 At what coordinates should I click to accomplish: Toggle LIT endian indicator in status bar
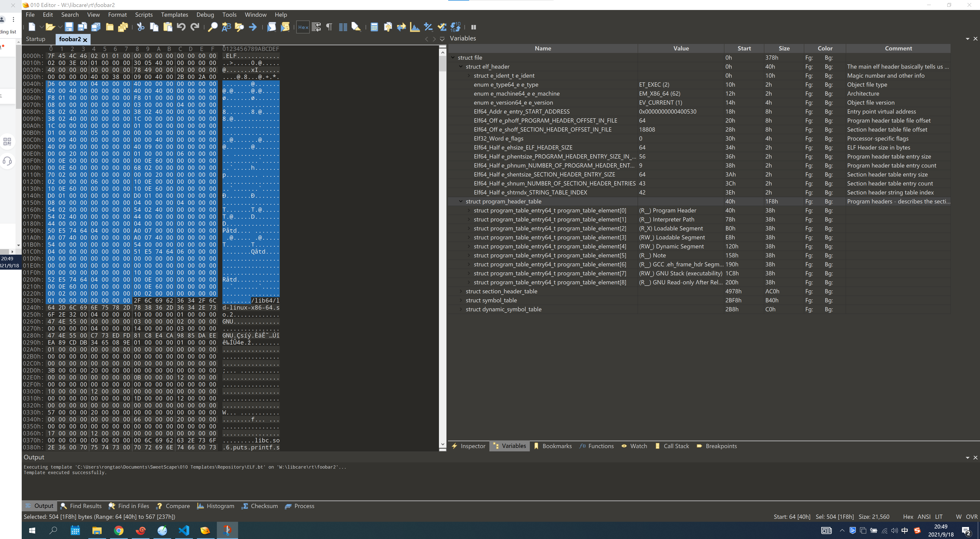[x=939, y=517]
